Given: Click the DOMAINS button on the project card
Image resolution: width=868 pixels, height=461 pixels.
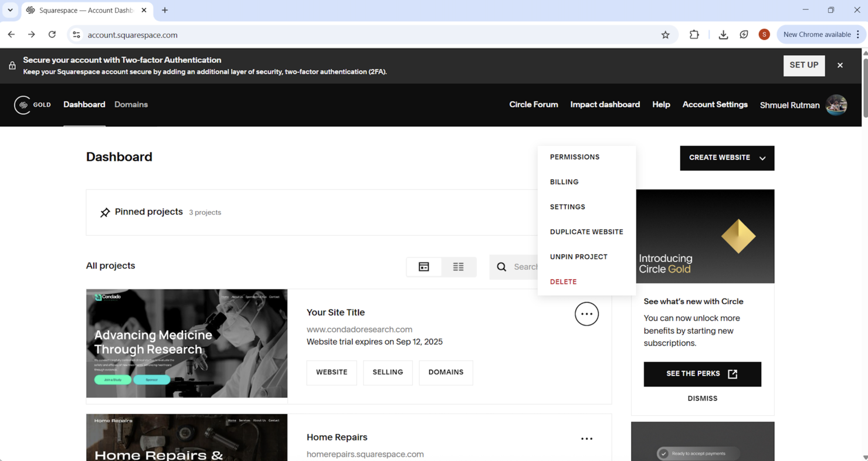Looking at the screenshot, I should tap(446, 372).
